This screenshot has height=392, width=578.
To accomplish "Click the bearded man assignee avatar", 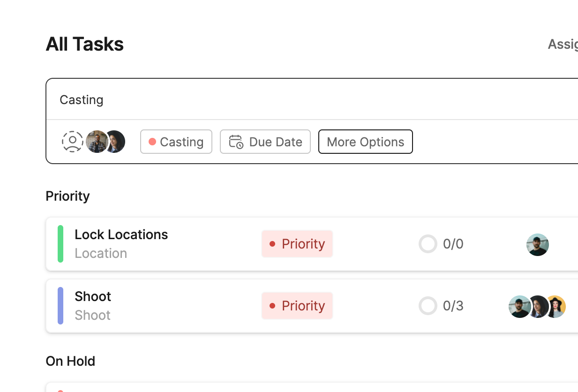I will [x=96, y=142].
